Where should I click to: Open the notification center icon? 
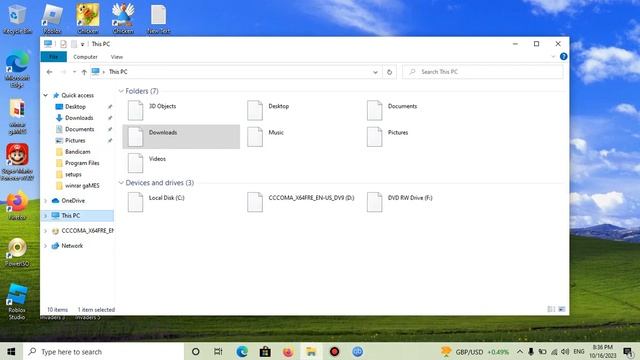(x=628, y=351)
